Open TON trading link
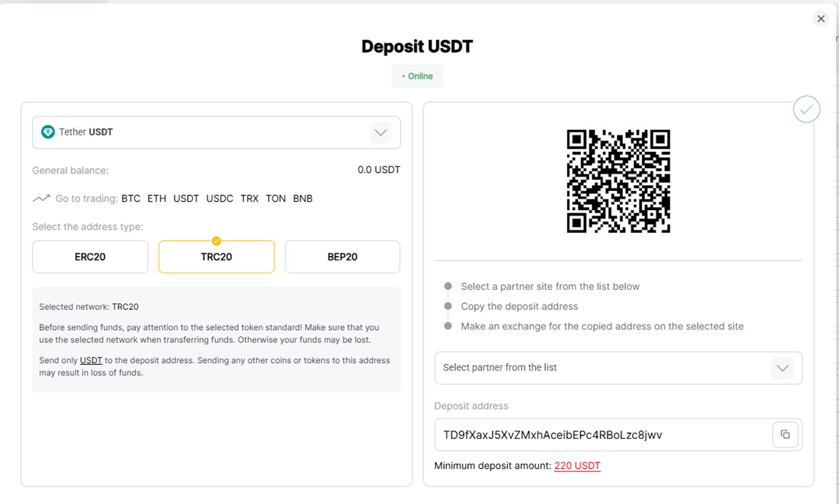The height and width of the screenshot is (504, 839). click(276, 199)
